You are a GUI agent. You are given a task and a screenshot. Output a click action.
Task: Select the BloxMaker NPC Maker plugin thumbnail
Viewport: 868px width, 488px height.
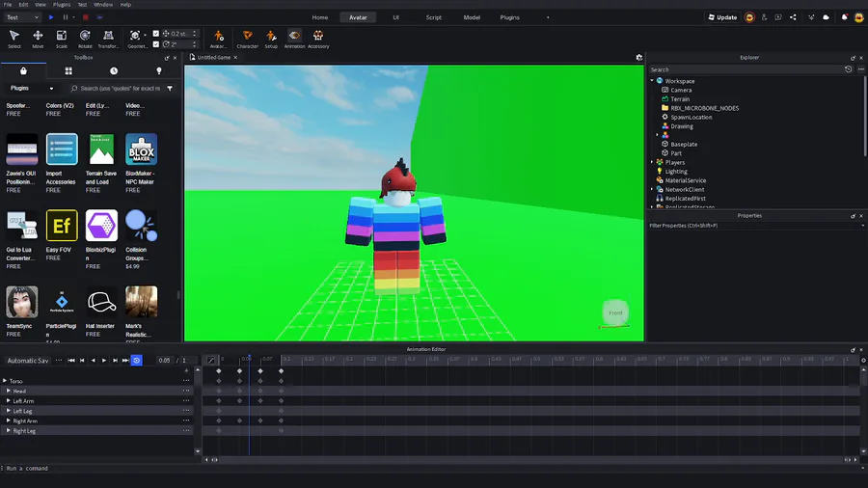[x=141, y=149]
